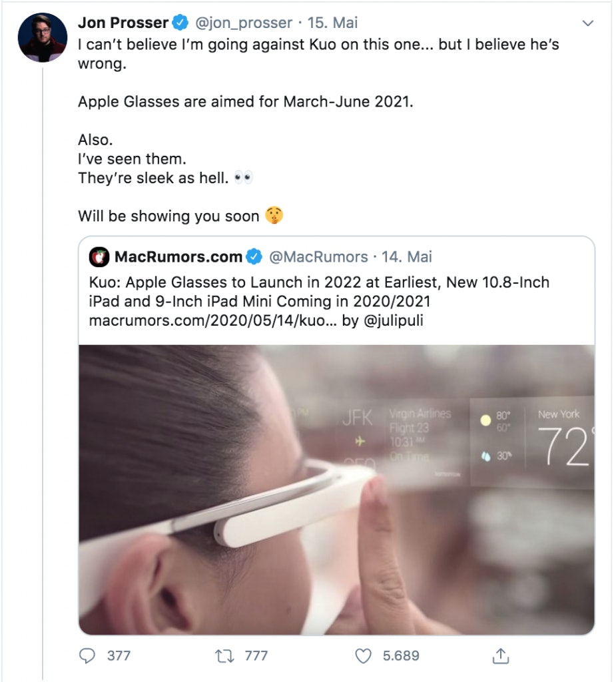
Task: Click the 777 retweets count
Action: (x=256, y=656)
